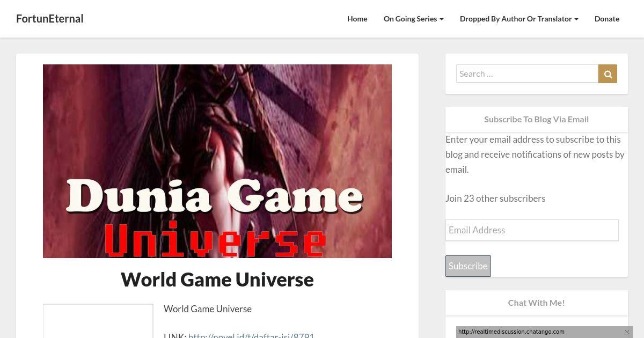Go to the Home menu item
The image size is (644, 338).
point(357,19)
